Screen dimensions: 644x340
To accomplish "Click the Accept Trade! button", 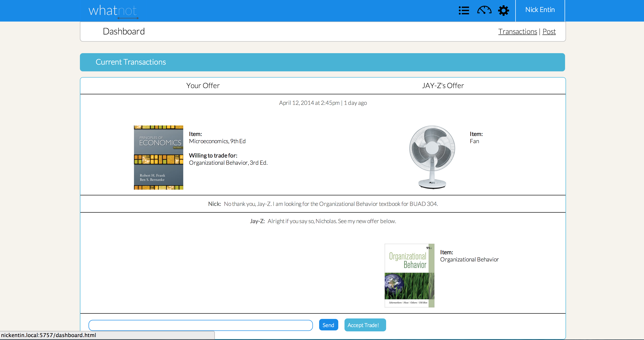I will [365, 325].
